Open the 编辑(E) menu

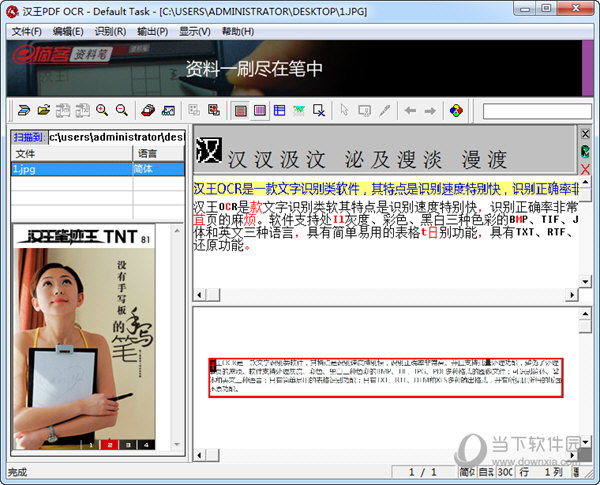coord(68,31)
